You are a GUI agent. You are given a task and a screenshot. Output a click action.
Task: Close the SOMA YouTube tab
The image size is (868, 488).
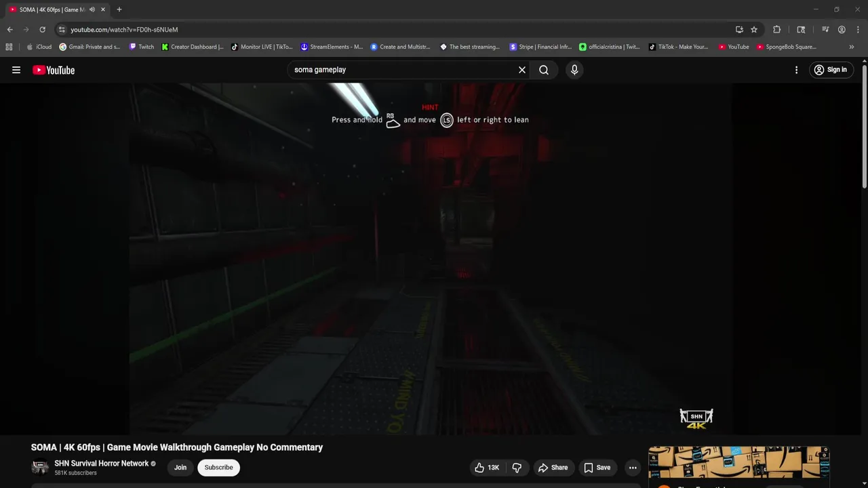click(x=103, y=9)
